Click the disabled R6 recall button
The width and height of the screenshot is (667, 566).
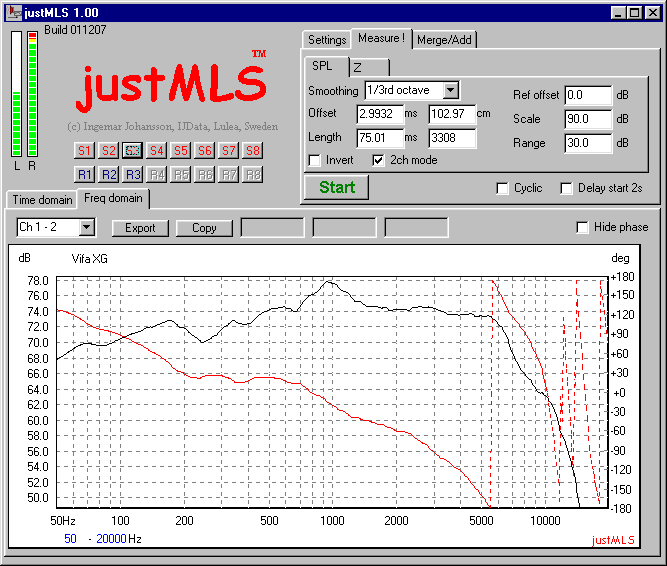tap(205, 174)
